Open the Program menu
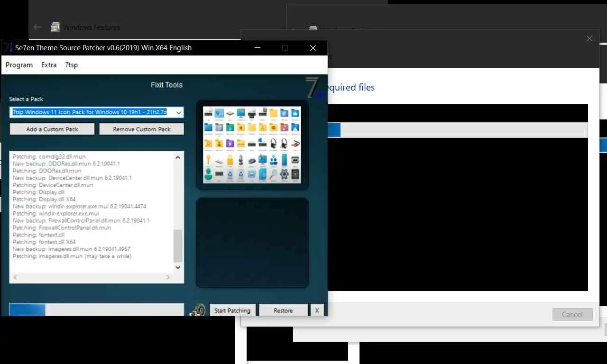607x364 pixels. point(19,65)
